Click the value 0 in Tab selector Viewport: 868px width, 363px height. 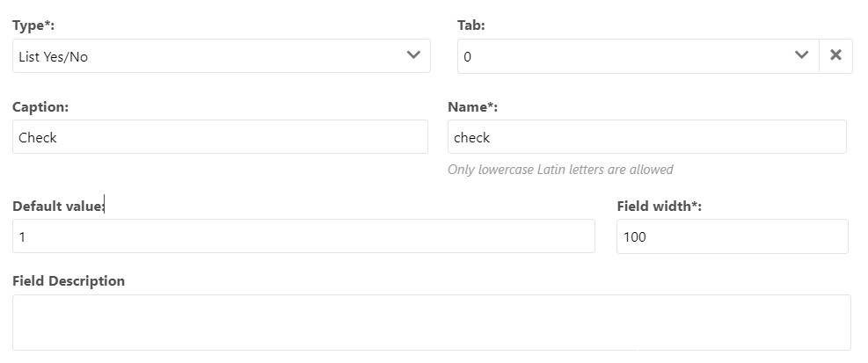(x=468, y=56)
